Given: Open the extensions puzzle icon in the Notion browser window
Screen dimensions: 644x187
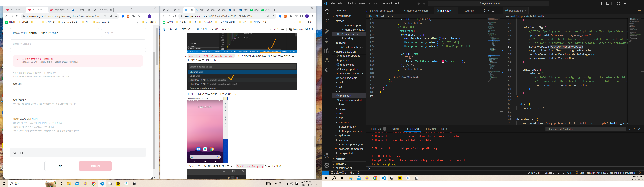Looking at the screenshot, I should coord(290,16).
